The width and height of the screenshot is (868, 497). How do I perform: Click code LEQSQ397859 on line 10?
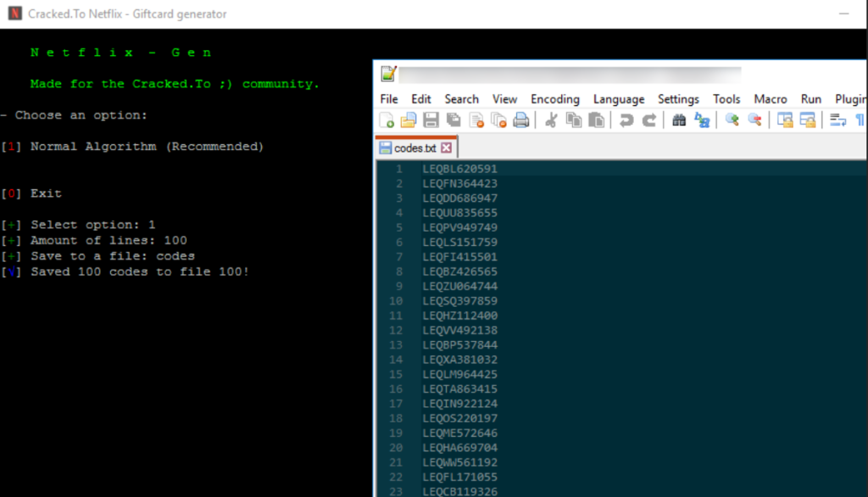tap(460, 301)
